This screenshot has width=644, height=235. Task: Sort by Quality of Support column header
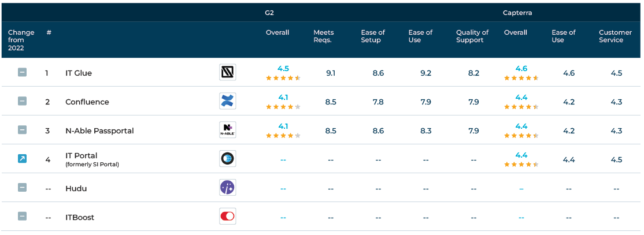(472, 36)
